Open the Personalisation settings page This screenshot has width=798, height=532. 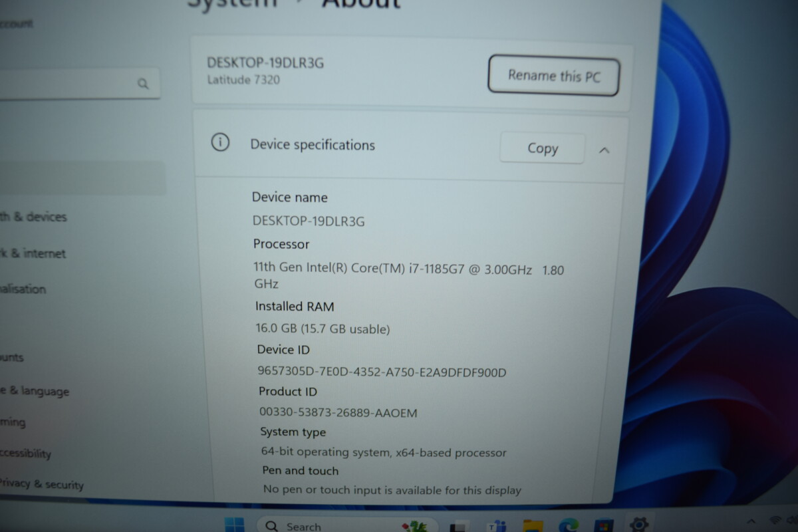click(x=23, y=289)
